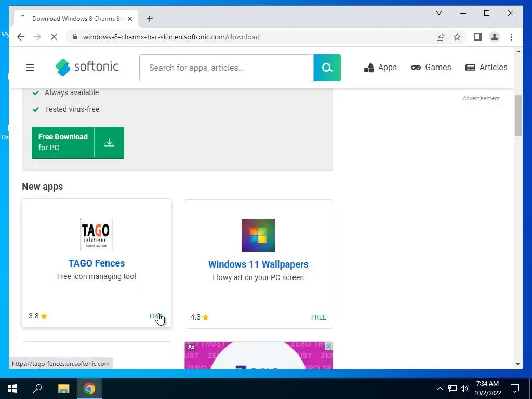
Task: Bookmark this page with star
Action: tap(457, 37)
